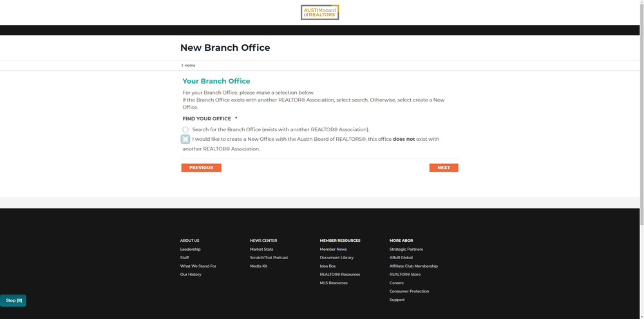Click the page vertical scrollbar
644x319 pixels.
641,115
